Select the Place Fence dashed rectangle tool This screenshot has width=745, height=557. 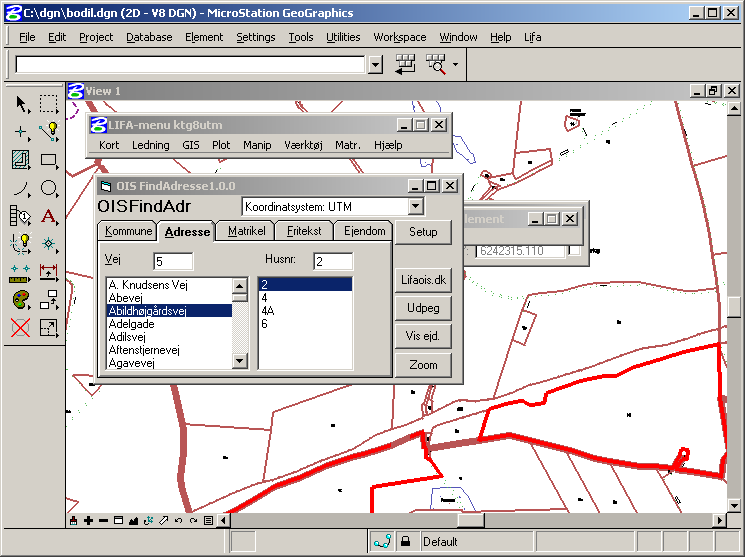point(48,104)
